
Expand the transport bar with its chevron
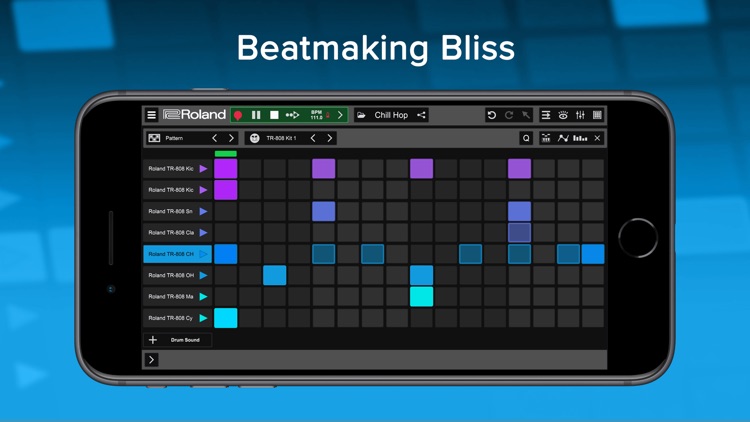click(x=340, y=115)
